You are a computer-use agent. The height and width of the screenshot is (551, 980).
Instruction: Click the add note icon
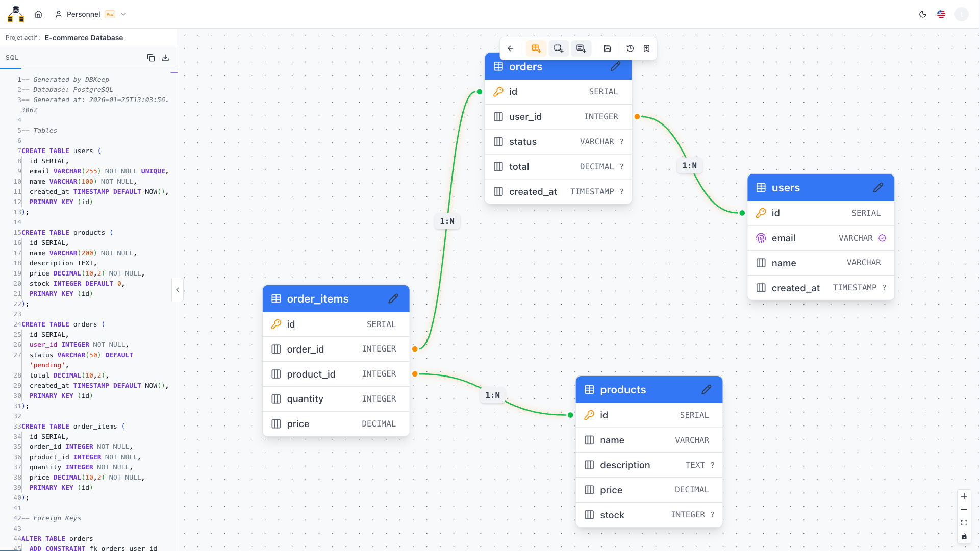(x=581, y=48)
